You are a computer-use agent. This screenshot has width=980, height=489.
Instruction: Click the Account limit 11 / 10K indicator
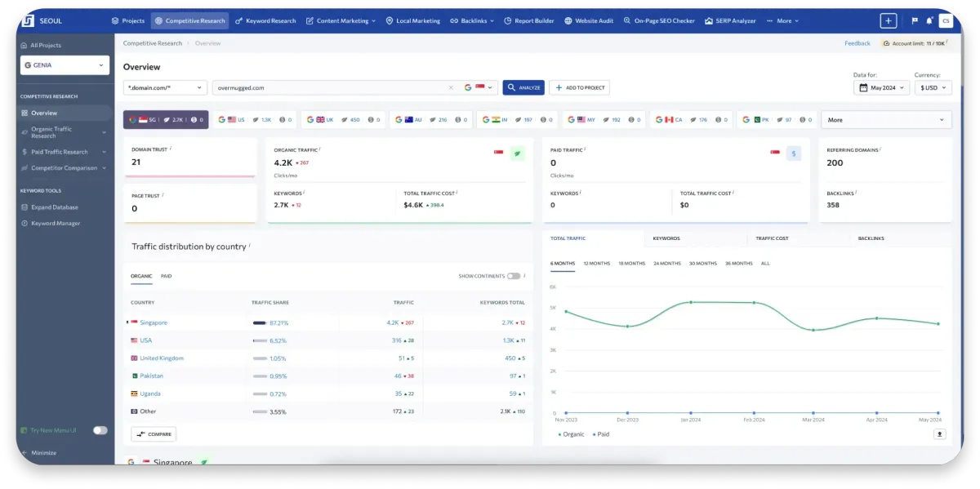[914, 43]
